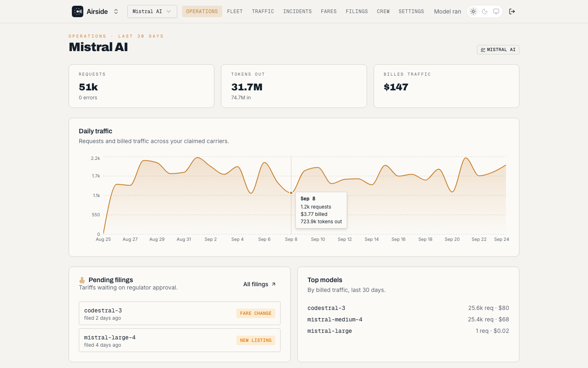This screenshot has height=368, width=588.
Task: Click the Daily traffic heading
Action: pyautogui.click(x=96, y=131)
